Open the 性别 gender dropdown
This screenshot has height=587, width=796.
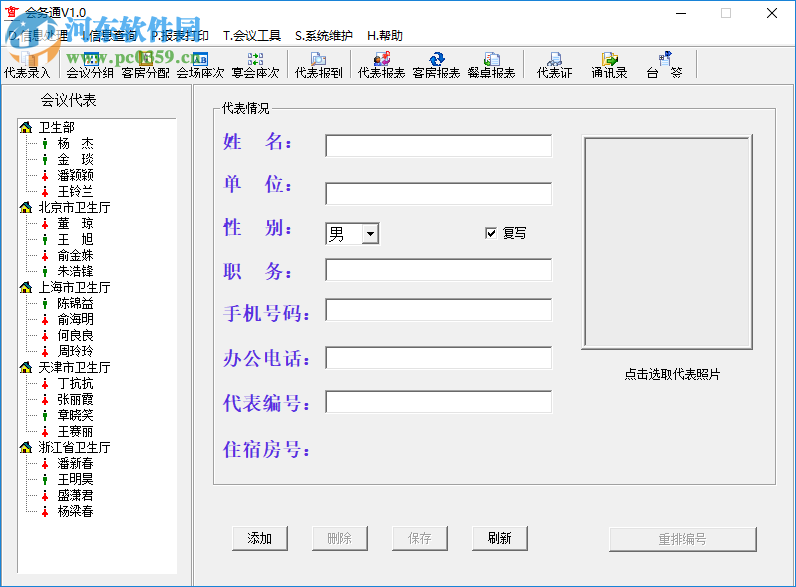pyautogui.click(x=371, y=234)
